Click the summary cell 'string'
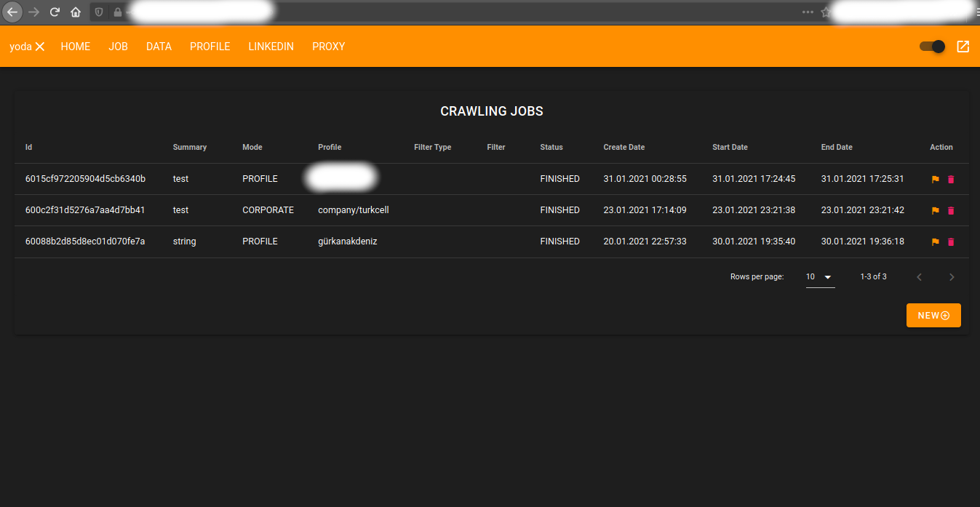 coord(185,241)
